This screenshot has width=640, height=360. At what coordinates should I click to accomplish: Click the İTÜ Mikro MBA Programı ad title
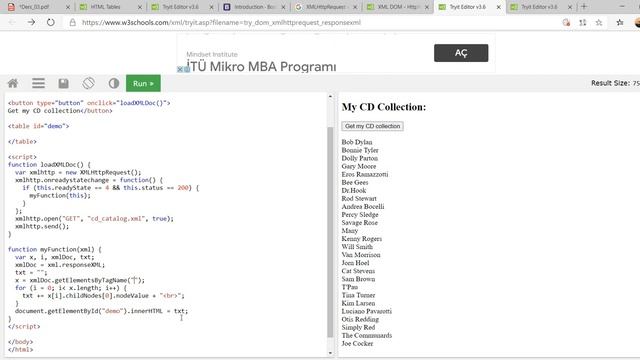261,67
